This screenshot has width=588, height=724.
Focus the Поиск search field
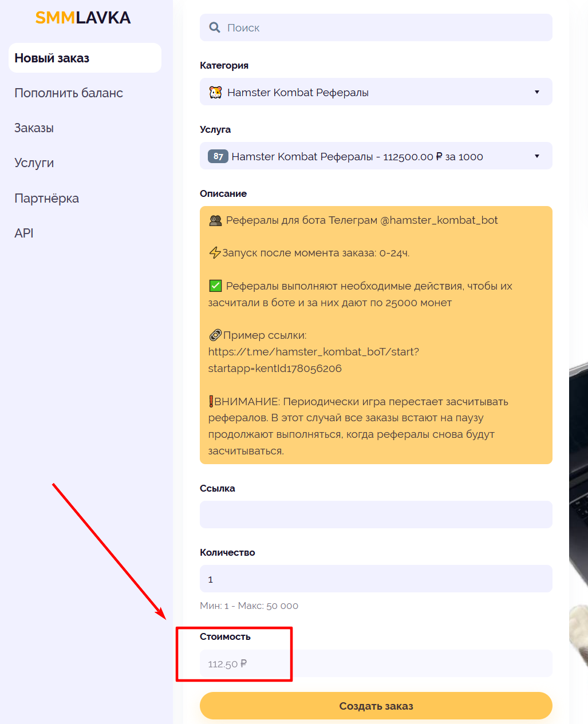tap(376, 27)
